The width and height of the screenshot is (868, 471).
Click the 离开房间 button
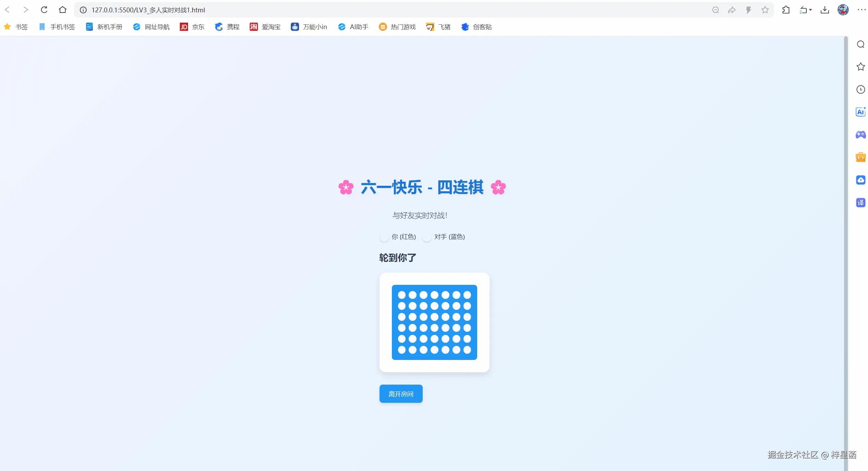pyautogui.click(x=400, y=394)
